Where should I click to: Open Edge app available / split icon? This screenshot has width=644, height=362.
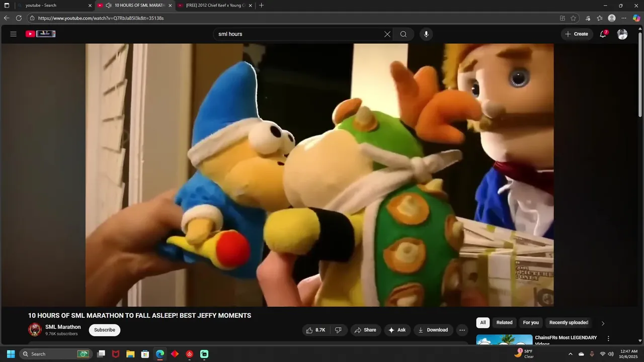562,18
